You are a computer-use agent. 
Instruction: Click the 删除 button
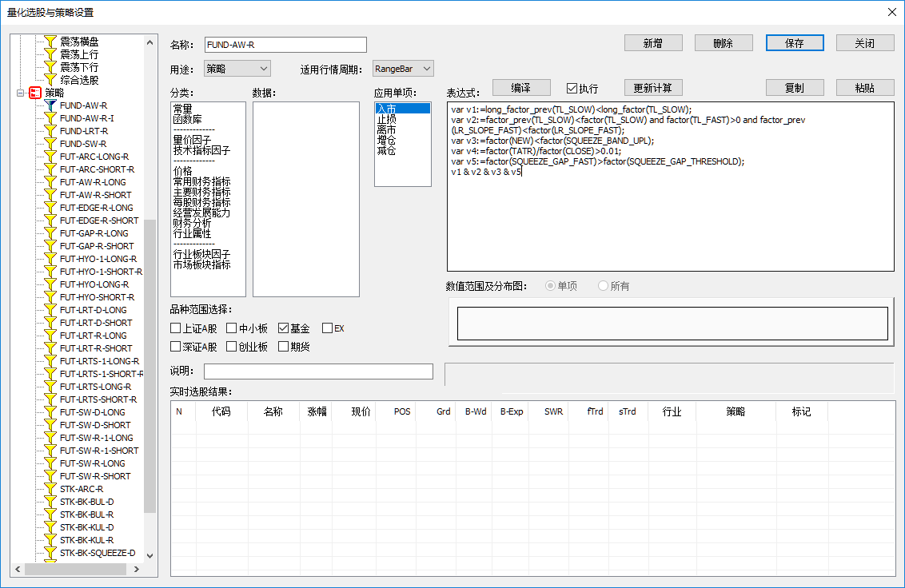(x=724, y=43)
